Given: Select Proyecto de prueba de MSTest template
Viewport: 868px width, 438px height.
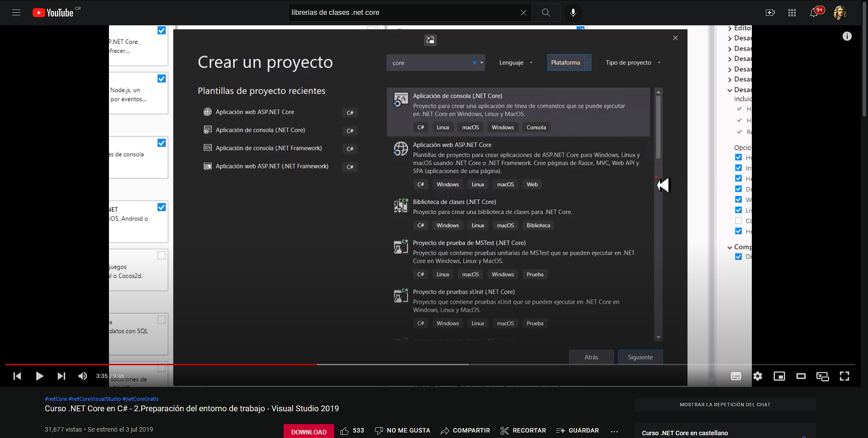Looking at the screenshot, I should tap(519, 259).
